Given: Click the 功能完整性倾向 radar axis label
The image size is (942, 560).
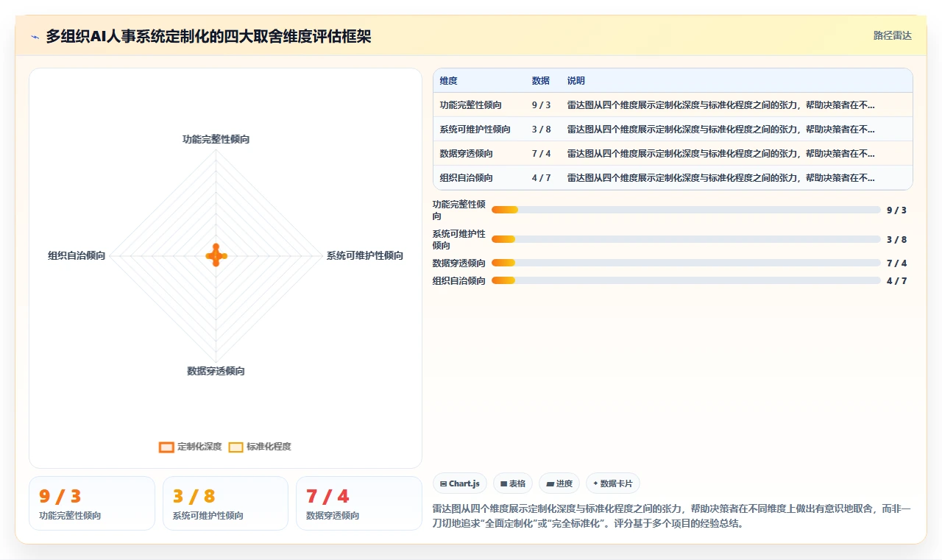Looking at the screenshot, I should click(216, 139).
